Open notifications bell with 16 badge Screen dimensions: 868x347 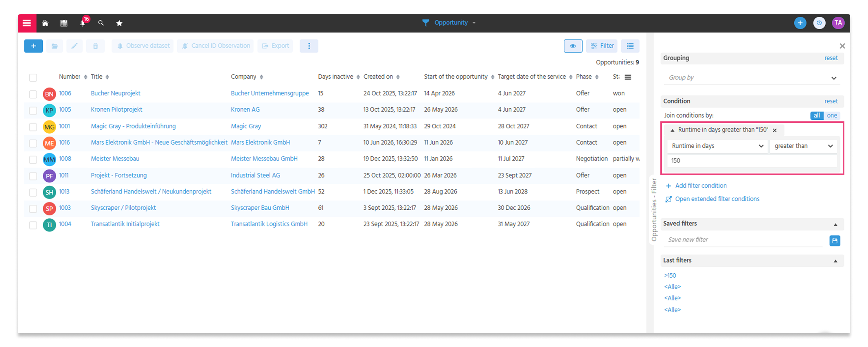pyautogui.click(x=83, y=23)
